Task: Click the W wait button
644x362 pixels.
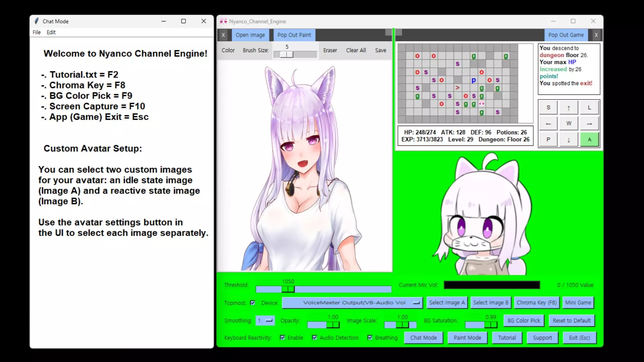Action: coord(569,123)
